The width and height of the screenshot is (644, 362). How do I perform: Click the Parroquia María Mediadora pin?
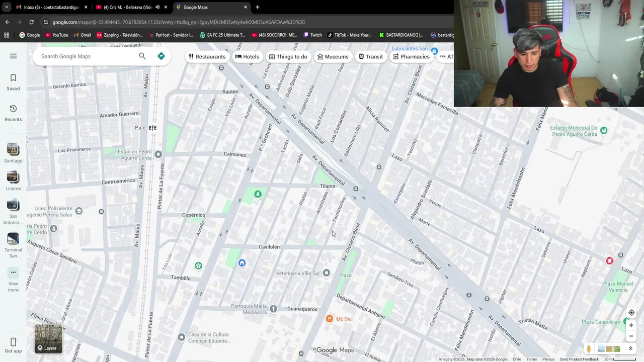[273, 308]
